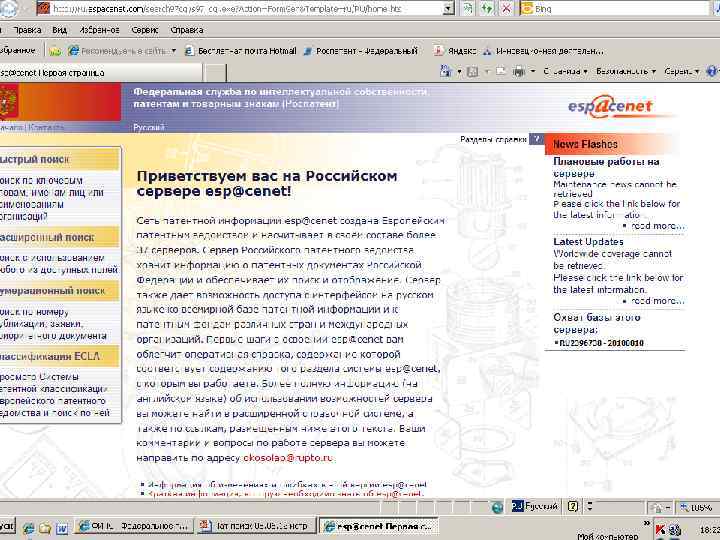The height and width of the screenshot is (540, 720).
Task: Open the Сервис dropdown in command bar
Action: pyautogui.click(x=681, y=71)
